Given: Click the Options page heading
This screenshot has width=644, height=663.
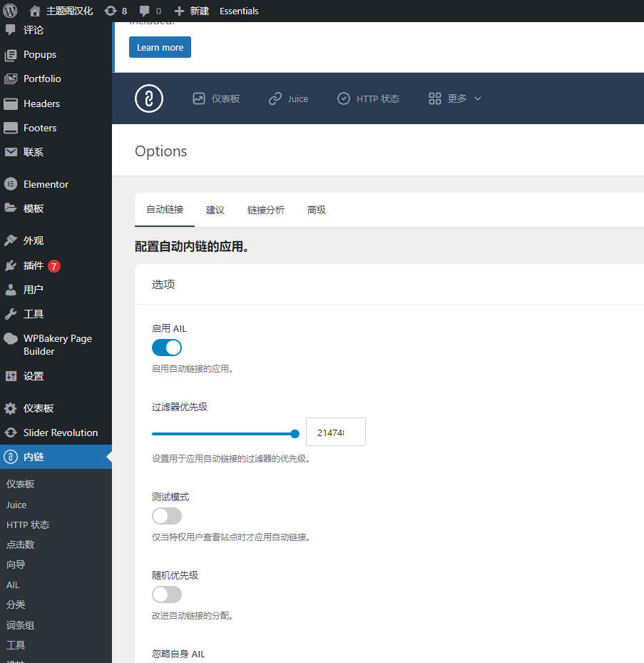Looking at the screenshot, I should [161, 151].
